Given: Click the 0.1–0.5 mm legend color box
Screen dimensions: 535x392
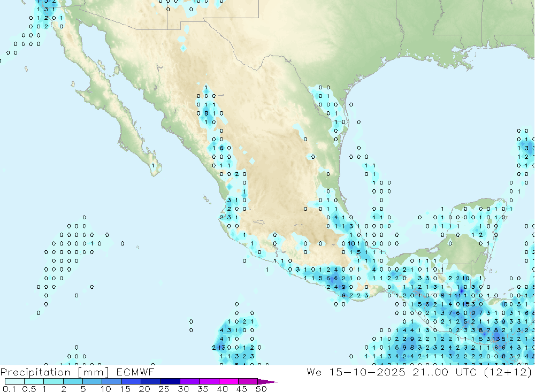Looking at the screenshot, I should [x=14, y=381].
